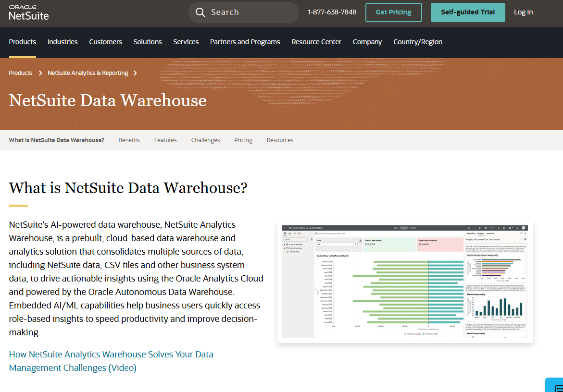Click the Get Pricing button
This screenshot has height=392, width=563.
[394, 12]
